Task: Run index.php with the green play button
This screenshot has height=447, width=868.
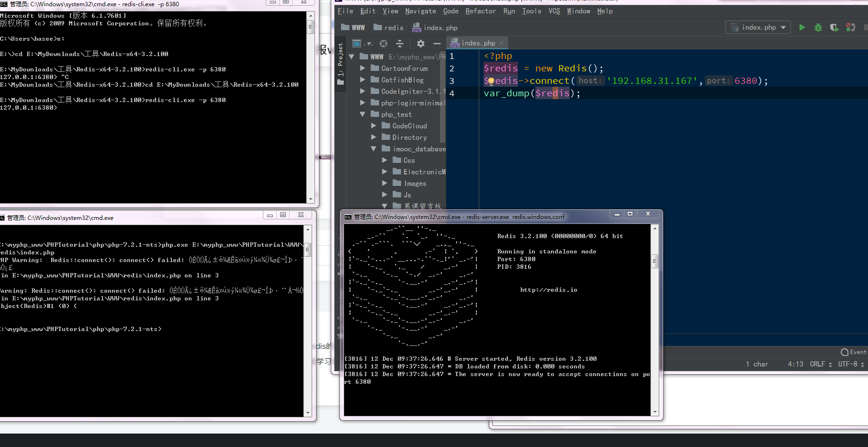Action: 802,27
